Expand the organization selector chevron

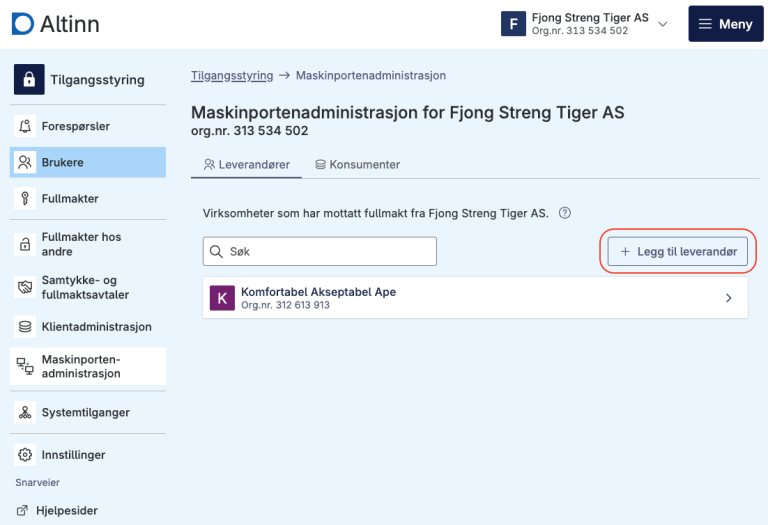tap(662, 24)
